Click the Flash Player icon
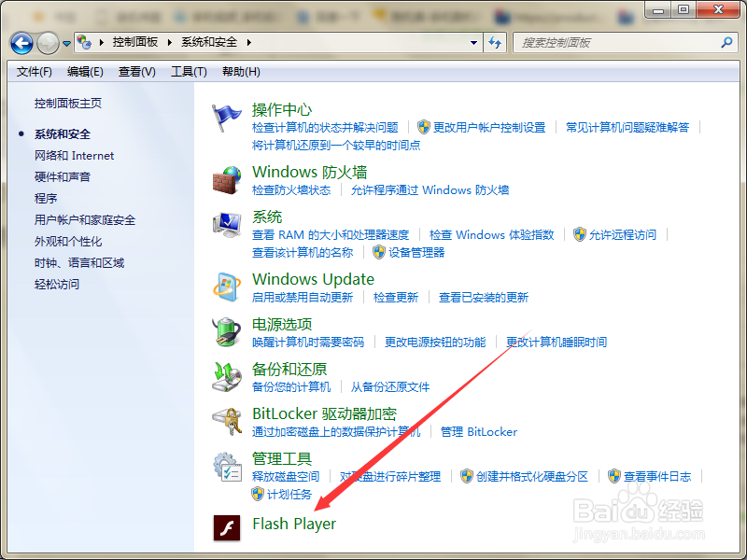The height and width of the screenshot is (560, 747). (227, 528)
